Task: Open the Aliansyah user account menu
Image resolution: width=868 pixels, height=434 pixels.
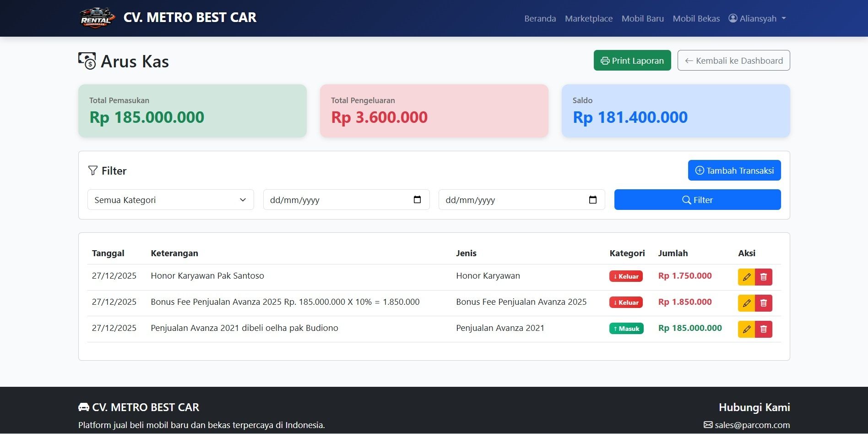Action: [757, 18]
